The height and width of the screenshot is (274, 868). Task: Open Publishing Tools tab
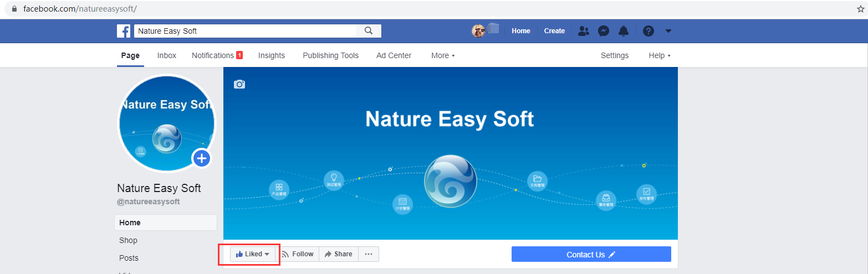(330, 55)
